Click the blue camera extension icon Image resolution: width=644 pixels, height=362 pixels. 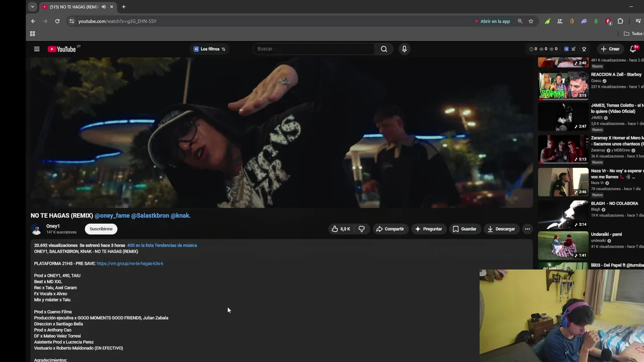click(x=566, y=49)
